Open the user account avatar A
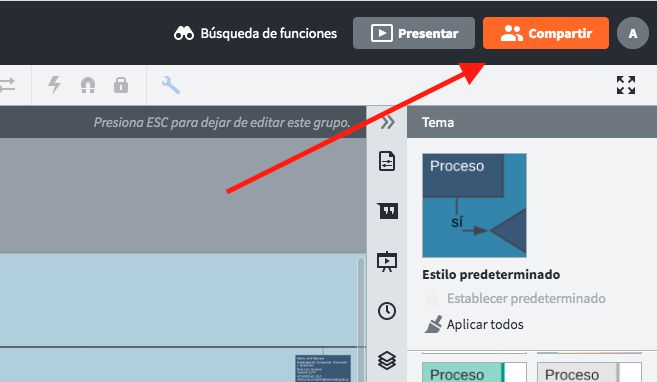 633,33
